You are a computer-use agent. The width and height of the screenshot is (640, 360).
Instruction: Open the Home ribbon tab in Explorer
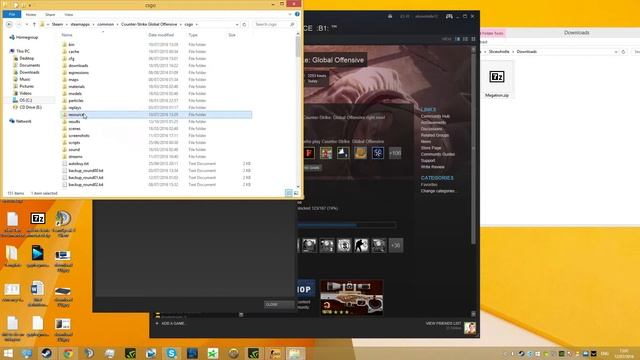(31, 14)
